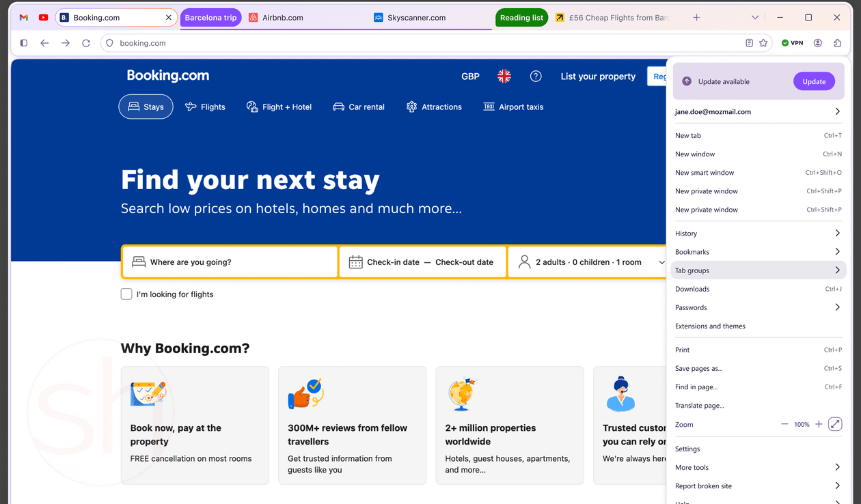Expand the Bookmarks submenu

coord(758,251)
